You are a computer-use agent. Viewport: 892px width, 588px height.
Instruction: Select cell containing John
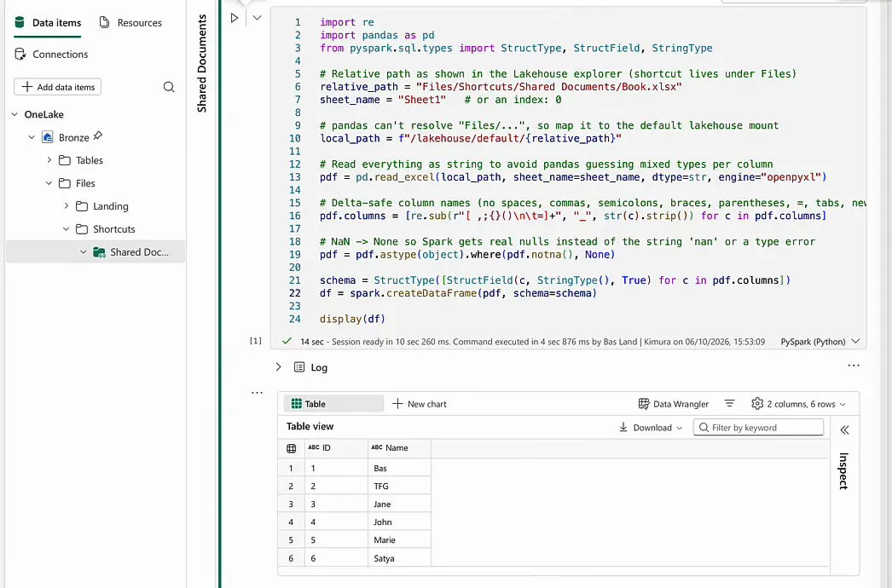pyautogui.click(x=399, y=522)
